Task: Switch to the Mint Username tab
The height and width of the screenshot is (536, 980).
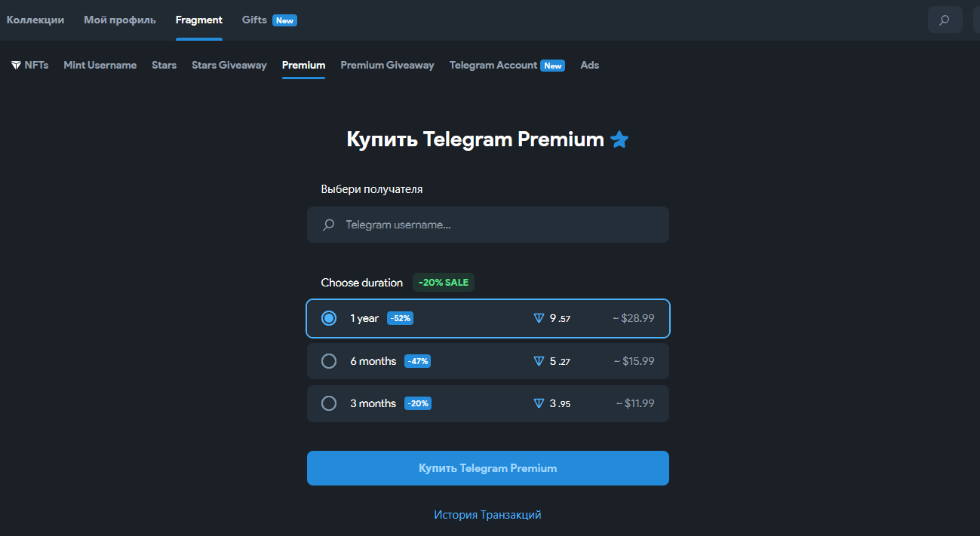Action: click(x=100, y=65)
